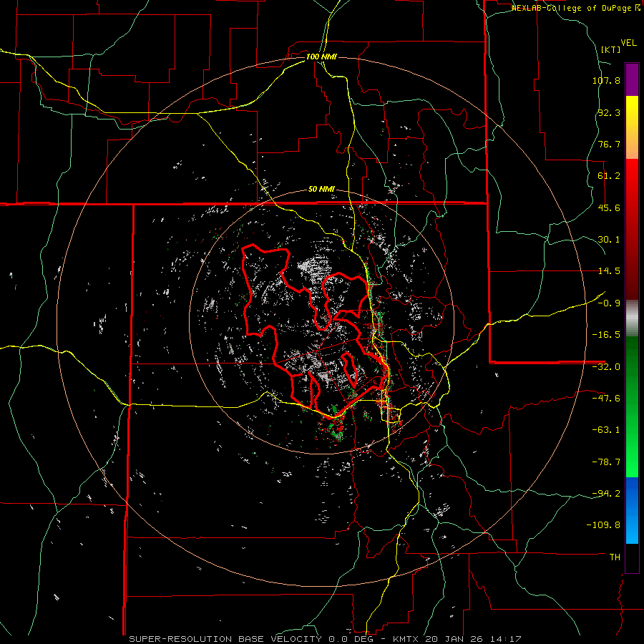Click the 50 NMI range ring label

pos(321,189)
